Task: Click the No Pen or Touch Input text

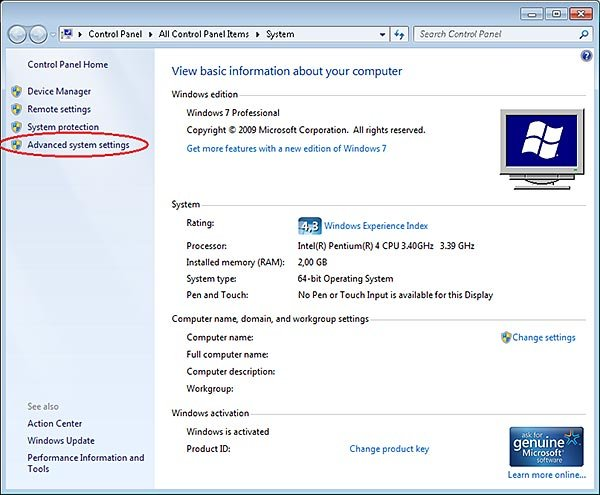Action: 395,295
